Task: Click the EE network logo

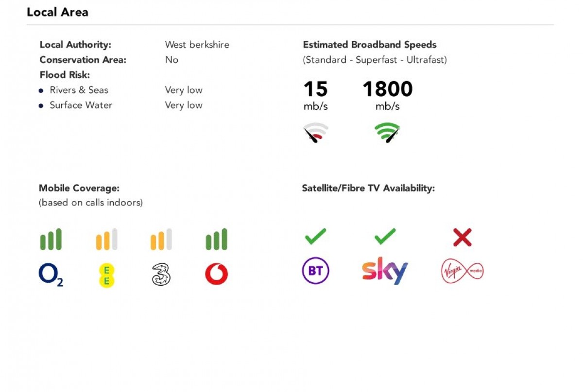Action: pyautogui.click(x=106, y=275)
